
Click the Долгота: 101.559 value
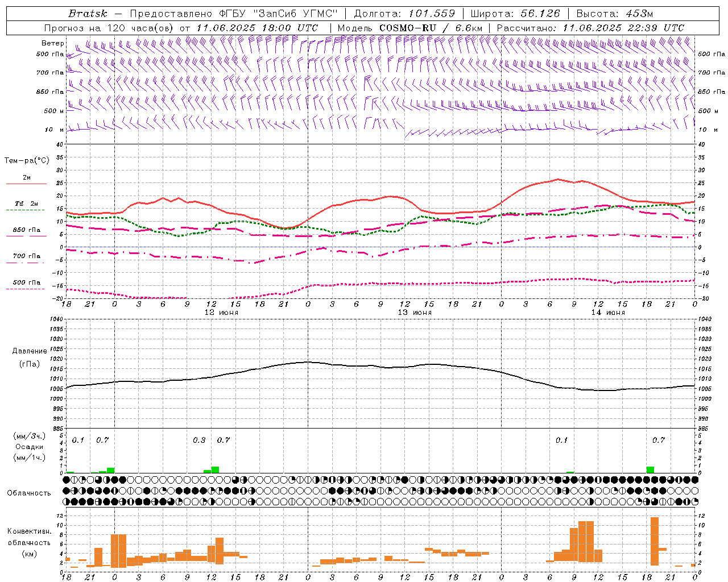[x=404, y=14]
